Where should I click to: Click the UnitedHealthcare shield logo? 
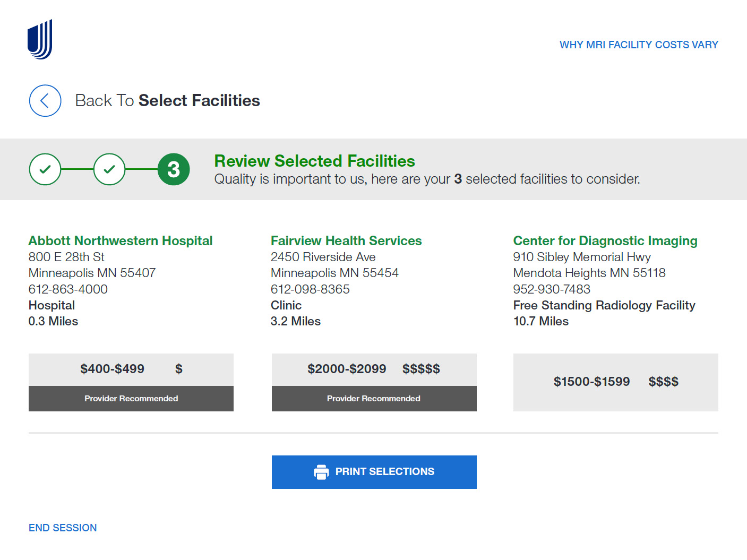point(40,39)
